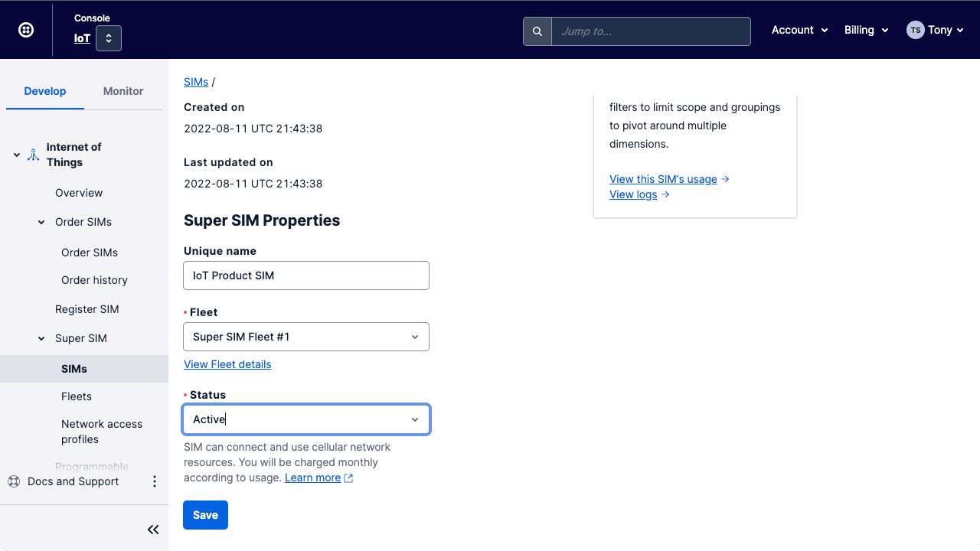980x551 pixels.
Task: Click the search magnifier icon
Action: pos(537,31)
